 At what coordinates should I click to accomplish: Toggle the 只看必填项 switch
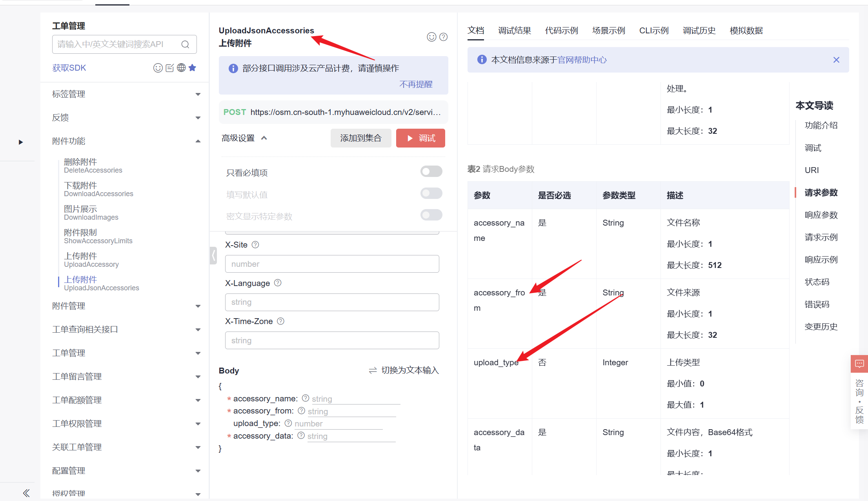coord(431,171)
